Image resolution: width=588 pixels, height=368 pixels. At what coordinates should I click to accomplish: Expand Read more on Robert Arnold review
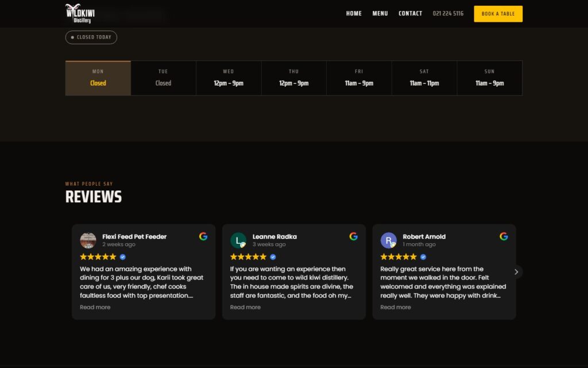click(396, 307)
